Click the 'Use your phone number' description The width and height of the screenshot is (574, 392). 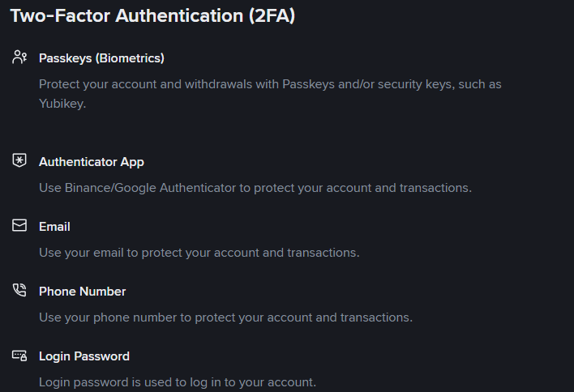(x=225, y=317)
